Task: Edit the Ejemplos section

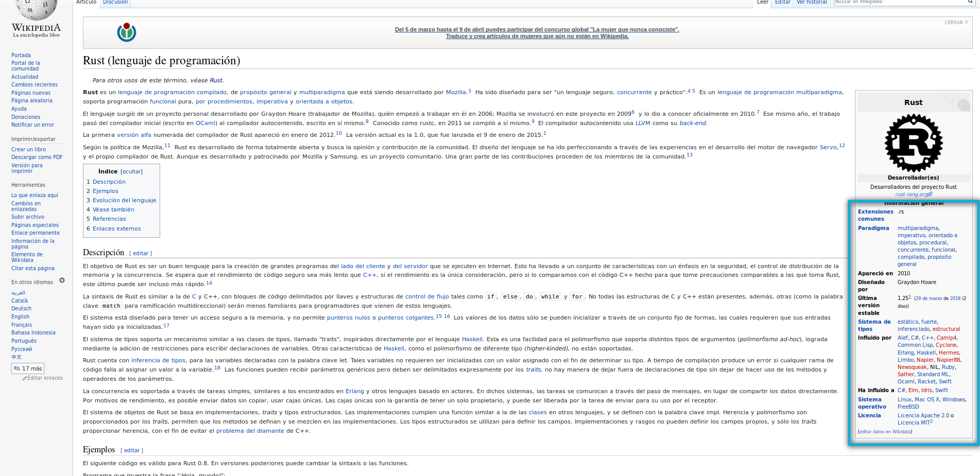Action: click(132, 451)
